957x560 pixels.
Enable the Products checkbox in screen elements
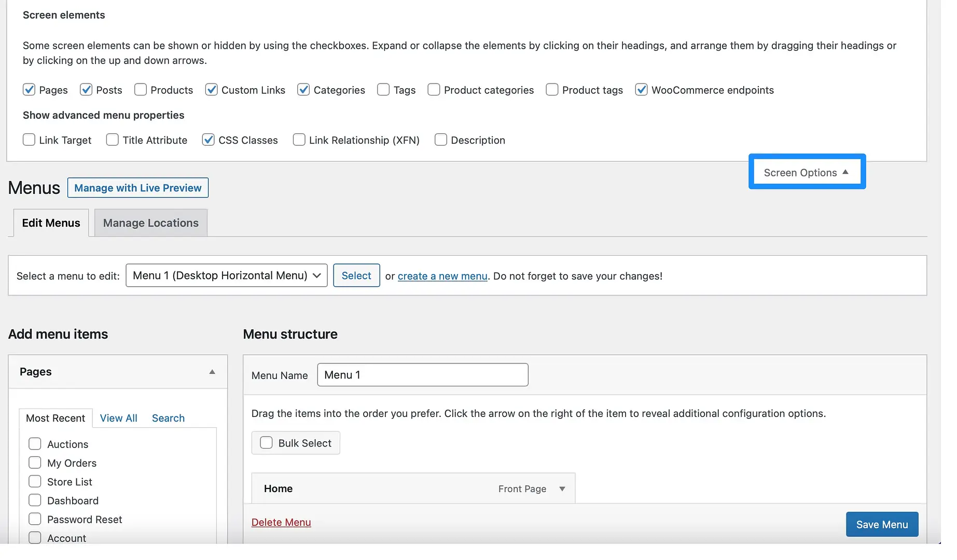pos(140,90)
